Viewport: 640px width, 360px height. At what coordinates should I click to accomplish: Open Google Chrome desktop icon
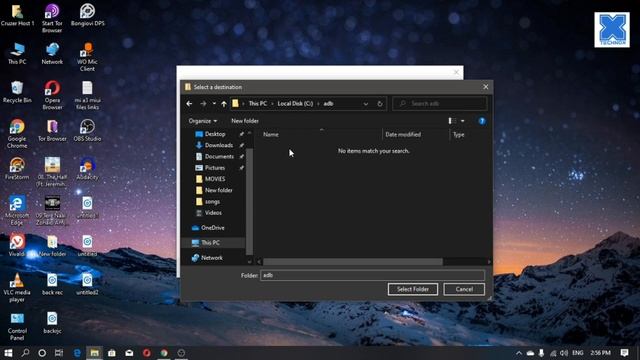pyautogui.click(x=17, y=133)
